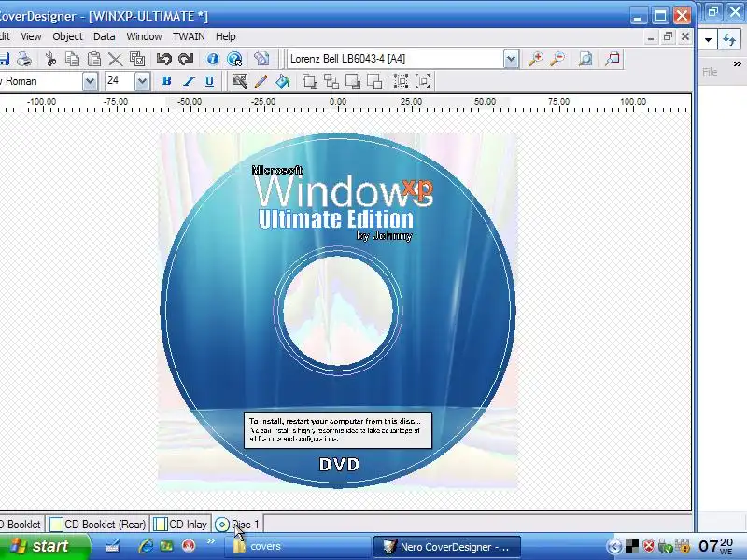Viewport: 747px width, 560px height.
Task: Click the Zoom Out magnifier icon
Action: pos(557,59)
